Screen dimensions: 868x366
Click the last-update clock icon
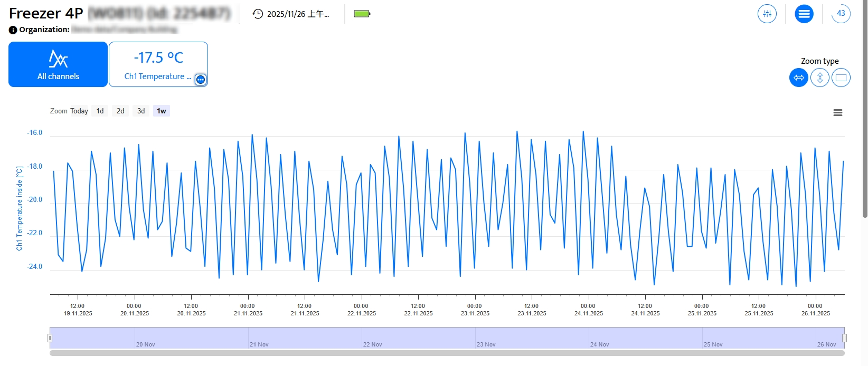tap(258, 14)
